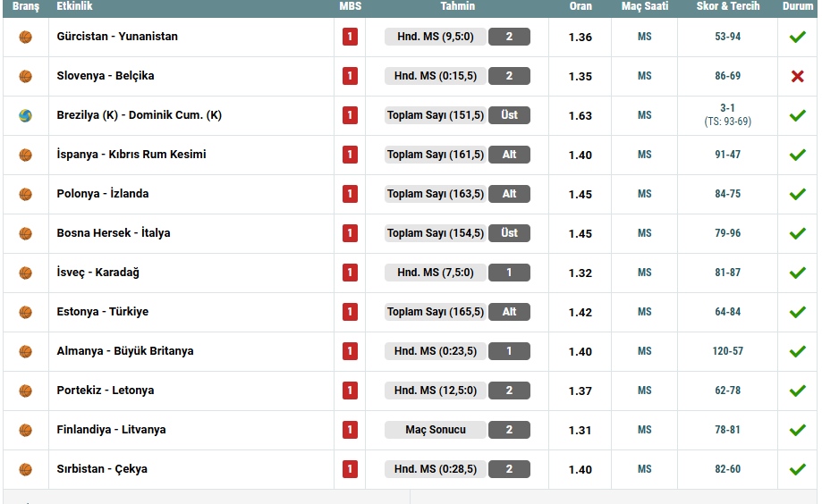Click basketball icon for Polonya - İzlanda

(25, 195)
